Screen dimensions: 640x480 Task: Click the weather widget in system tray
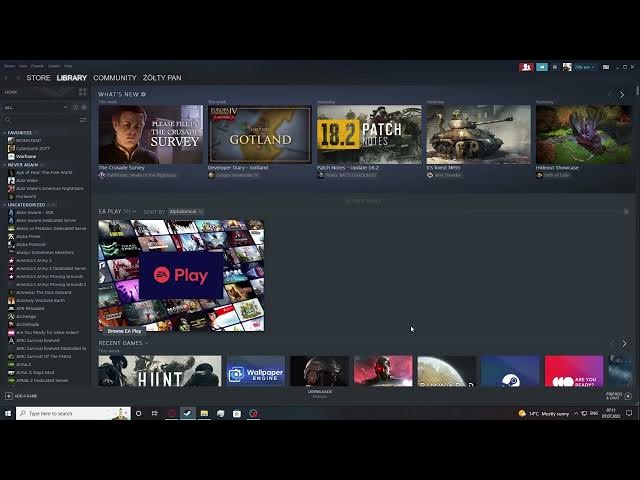543,413
